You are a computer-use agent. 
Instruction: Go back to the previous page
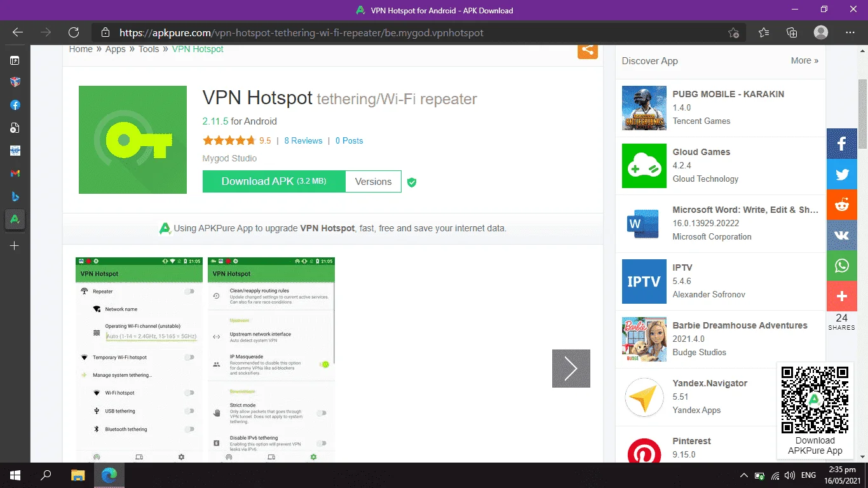(18, 32)
